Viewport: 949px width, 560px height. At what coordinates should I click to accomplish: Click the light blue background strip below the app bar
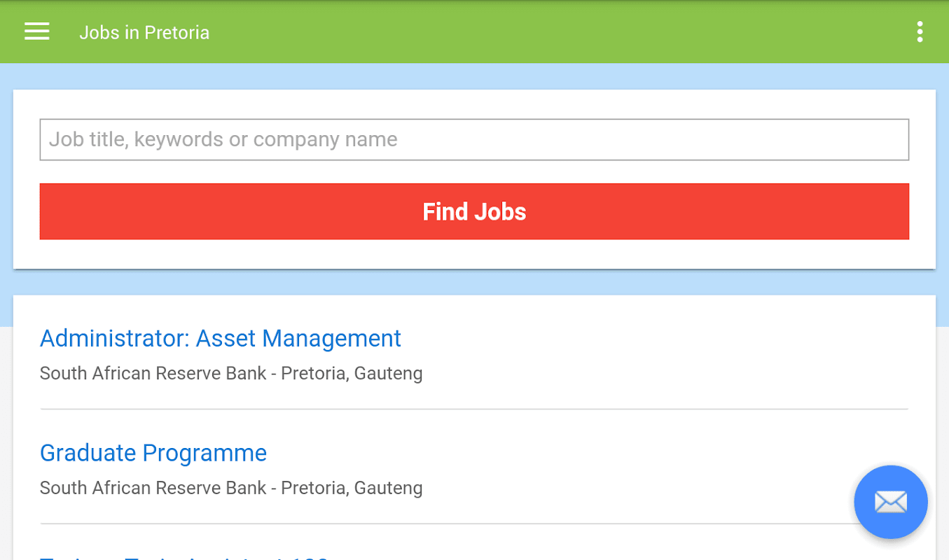tap(474, 76)
